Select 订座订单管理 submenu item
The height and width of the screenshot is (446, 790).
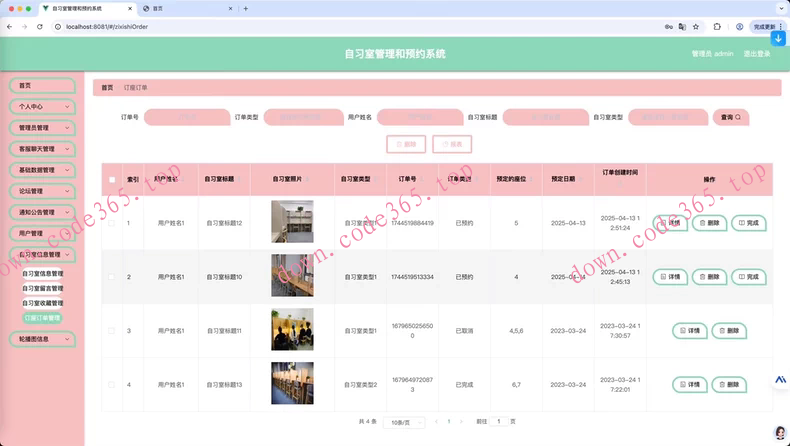point(42,318)
